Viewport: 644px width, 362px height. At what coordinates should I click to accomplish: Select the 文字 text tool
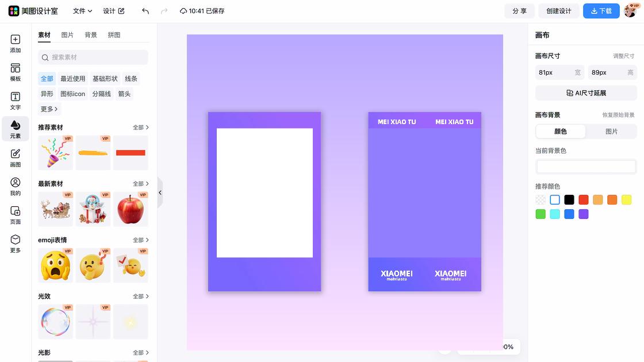(x=16, y=101)
